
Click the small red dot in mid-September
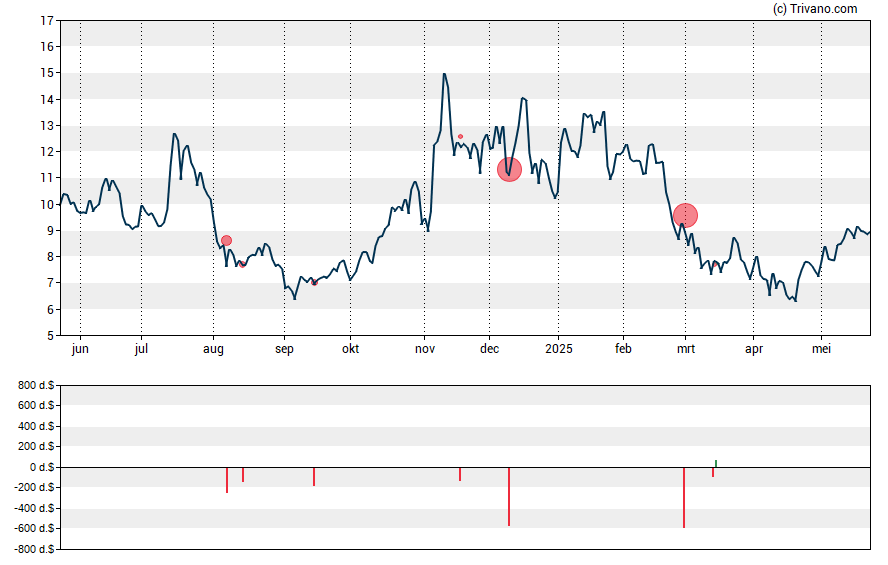315,282
